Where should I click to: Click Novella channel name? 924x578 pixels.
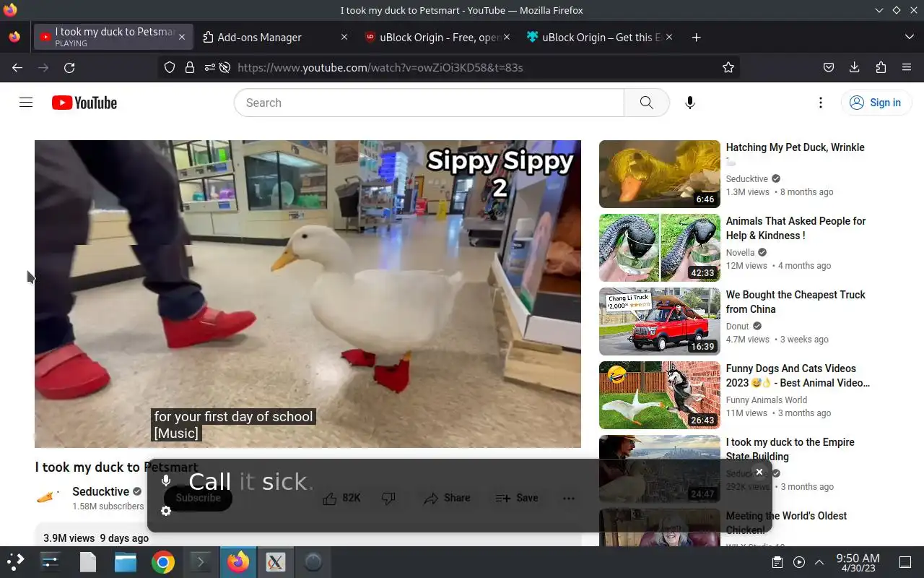click(740, 253)
